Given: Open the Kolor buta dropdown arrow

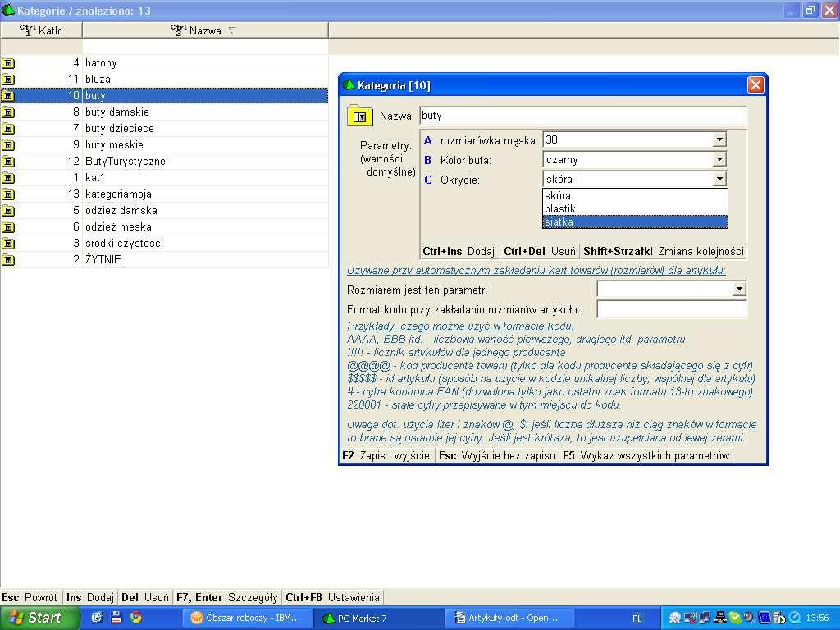Looking at the screenshot, I should click(x=719, y=160).
